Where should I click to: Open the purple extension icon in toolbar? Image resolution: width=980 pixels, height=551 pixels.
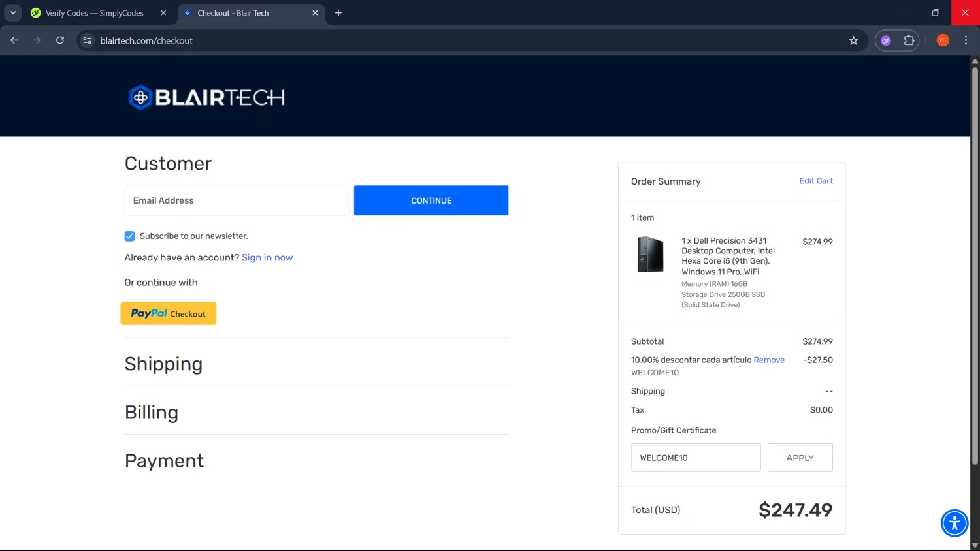coord(886,40)
